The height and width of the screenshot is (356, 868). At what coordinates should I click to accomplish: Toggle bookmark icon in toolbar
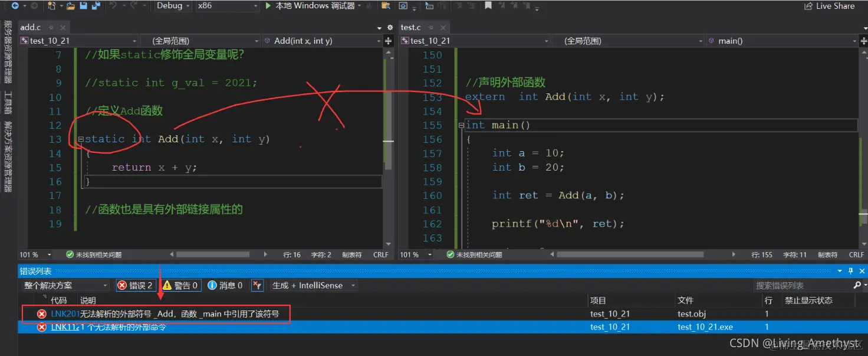pos(488,5)
